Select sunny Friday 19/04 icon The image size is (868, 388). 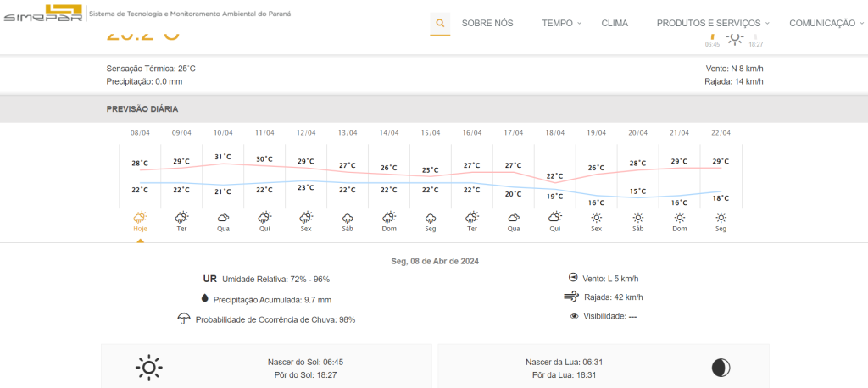(597, 218)
